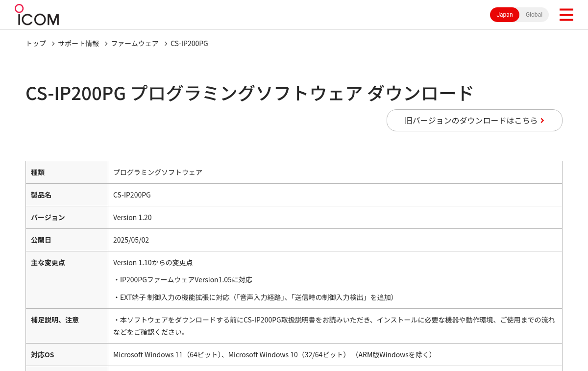Select the 種類 row header

[67, 173]
